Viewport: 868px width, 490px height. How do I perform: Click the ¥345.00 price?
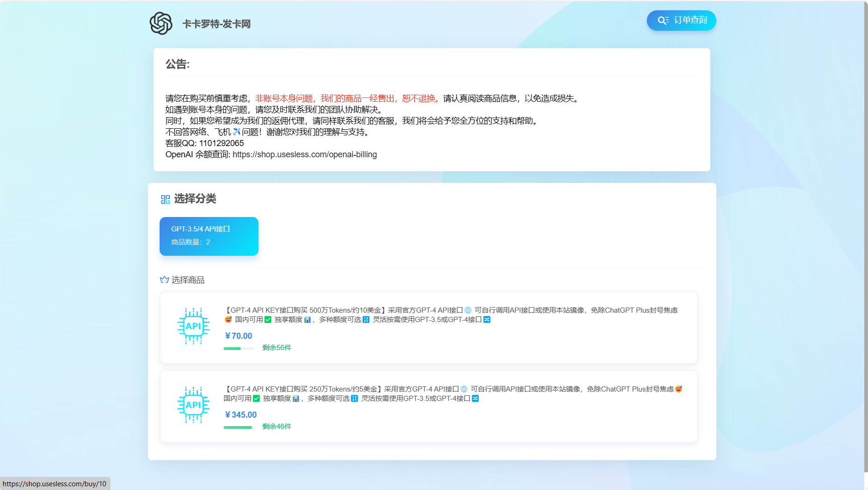241,415
